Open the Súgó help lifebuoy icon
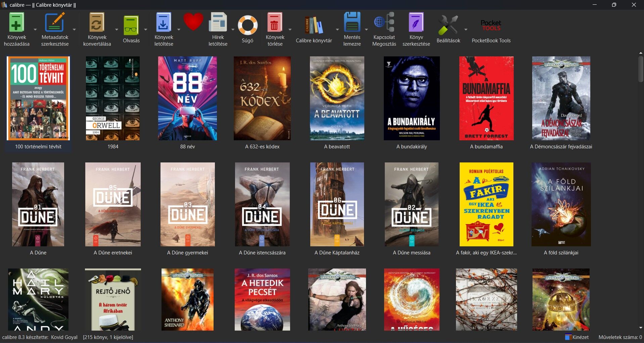The height and width of the screenshot is (343, 644). pos(247,26)
